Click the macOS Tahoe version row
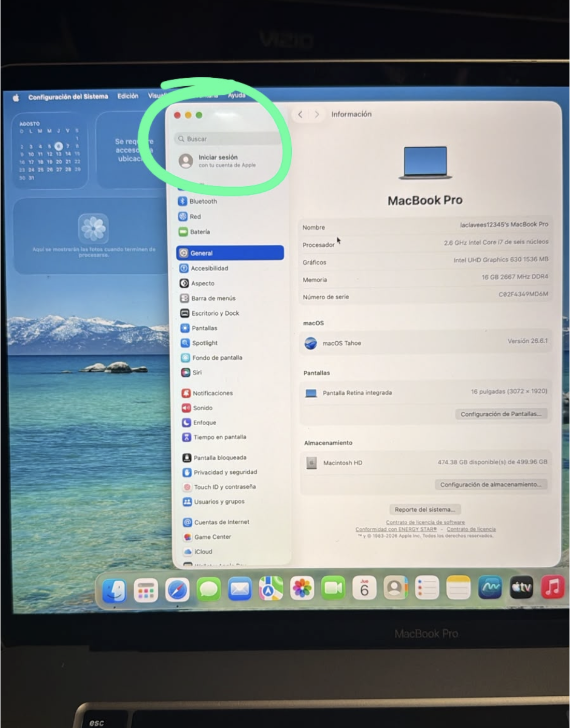The width and height of the screenshot is (570, 728). (426, 342)
